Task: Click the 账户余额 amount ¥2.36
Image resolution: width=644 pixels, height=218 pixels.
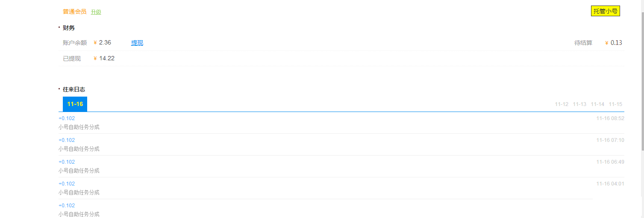Action: click(105, 42)
